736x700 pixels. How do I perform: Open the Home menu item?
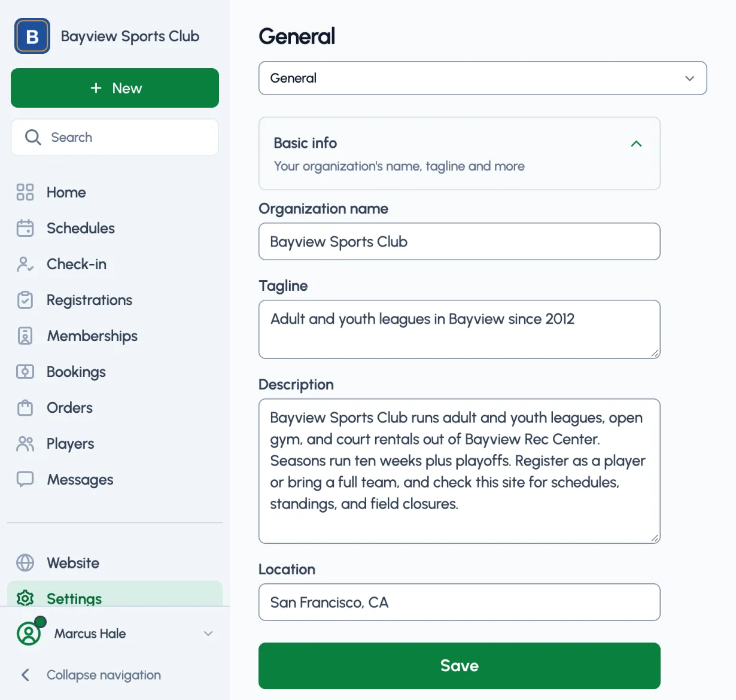(x=115, y=192)
